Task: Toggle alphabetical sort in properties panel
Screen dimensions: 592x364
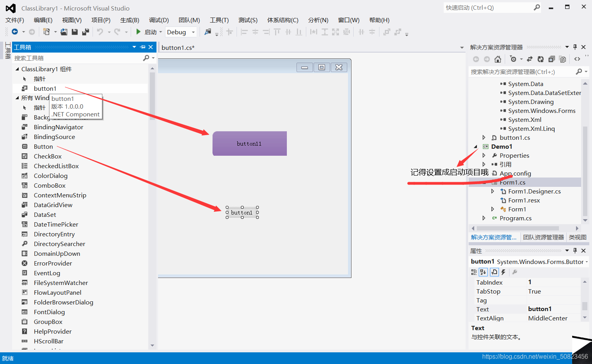Action: pyautogui.click(x=483, y=272)
